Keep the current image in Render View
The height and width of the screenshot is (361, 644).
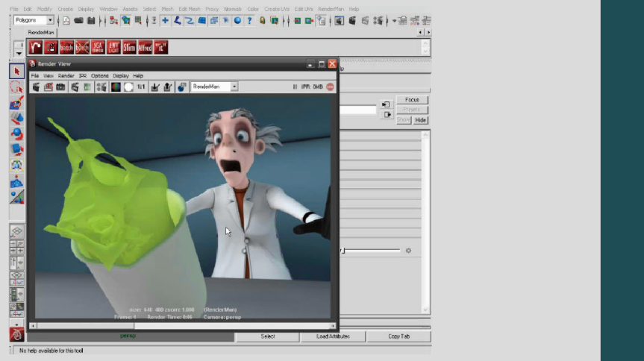click(154, 87)
